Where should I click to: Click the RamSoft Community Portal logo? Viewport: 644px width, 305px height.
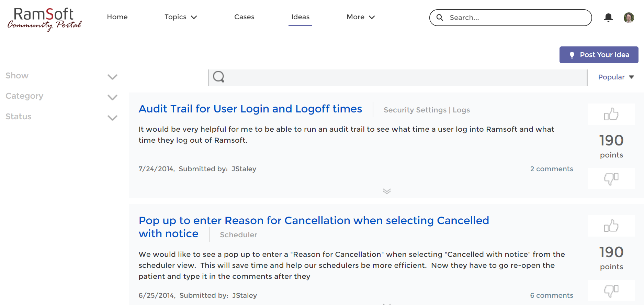coord(44,20)
